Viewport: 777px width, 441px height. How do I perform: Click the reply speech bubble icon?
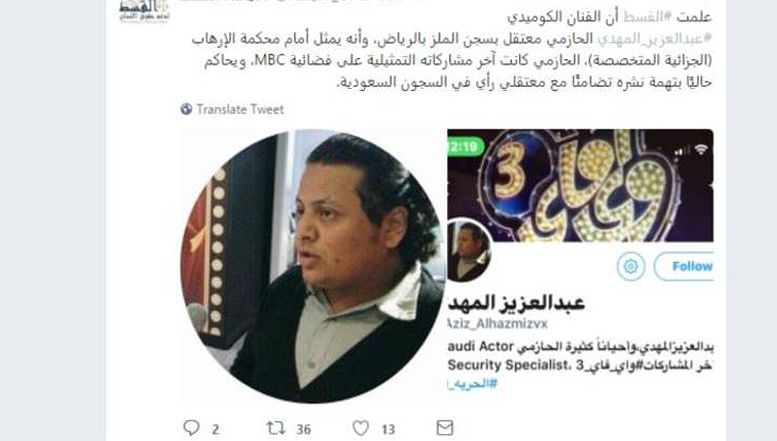pyautogui.click(x=191, y=428)
